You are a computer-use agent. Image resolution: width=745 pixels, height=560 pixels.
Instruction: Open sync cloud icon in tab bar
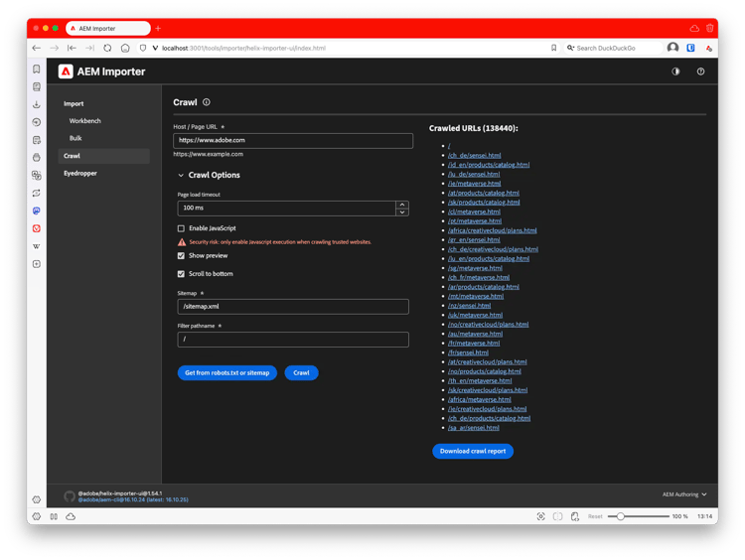coord(694,28)
